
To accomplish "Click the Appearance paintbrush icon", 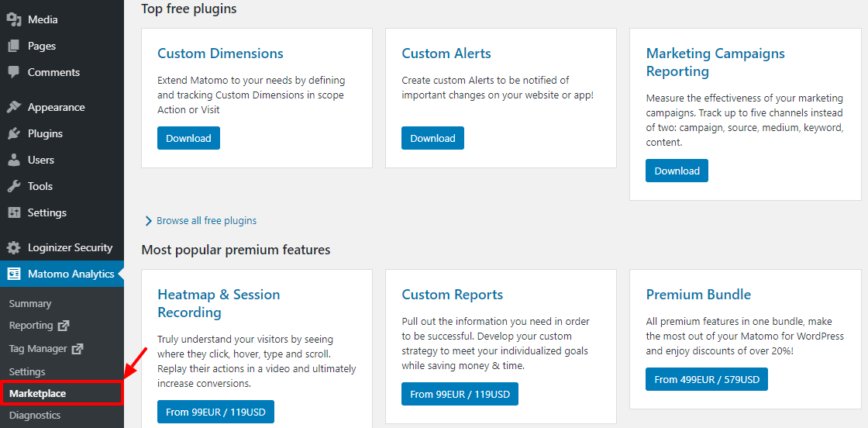I will 14,108.
